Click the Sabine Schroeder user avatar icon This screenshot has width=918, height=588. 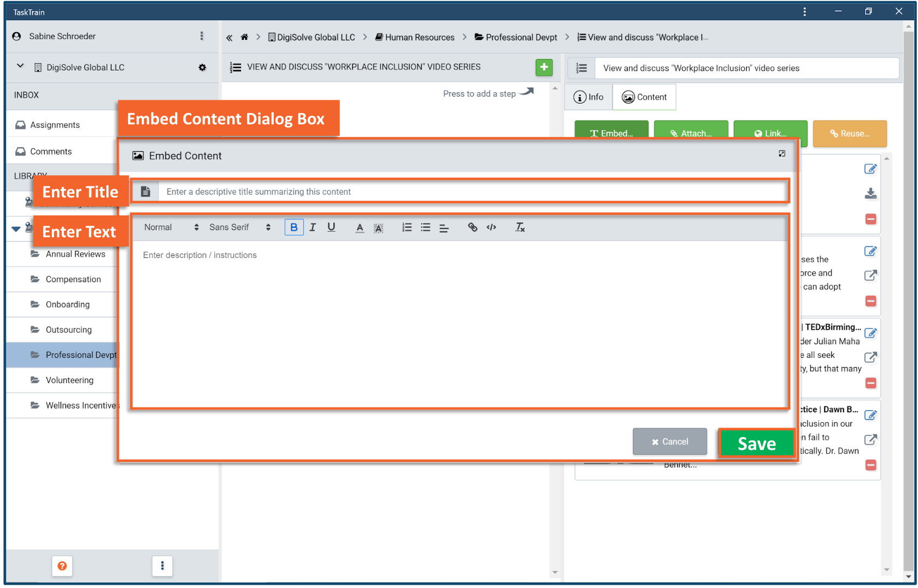[17, 36]
